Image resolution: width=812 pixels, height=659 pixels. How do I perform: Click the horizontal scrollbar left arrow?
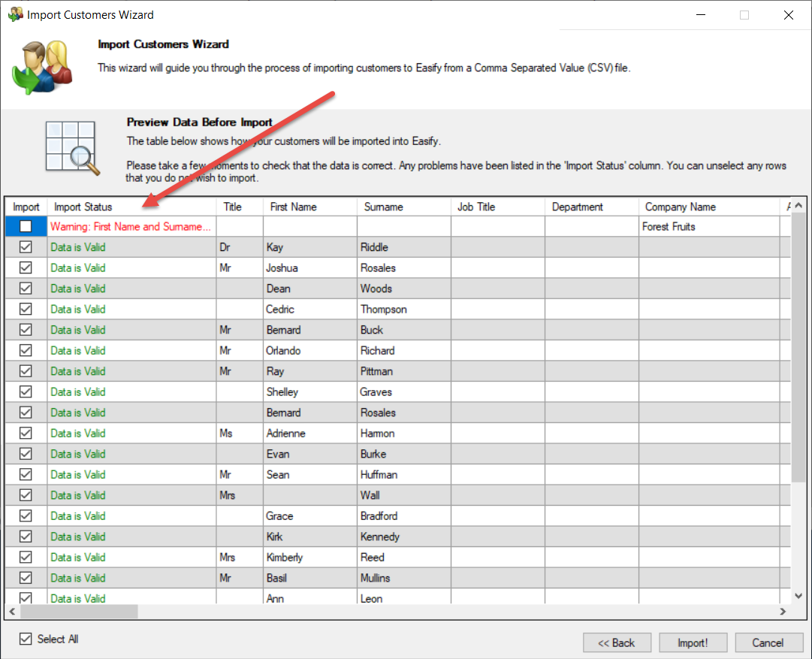click(x=13, y=612)
